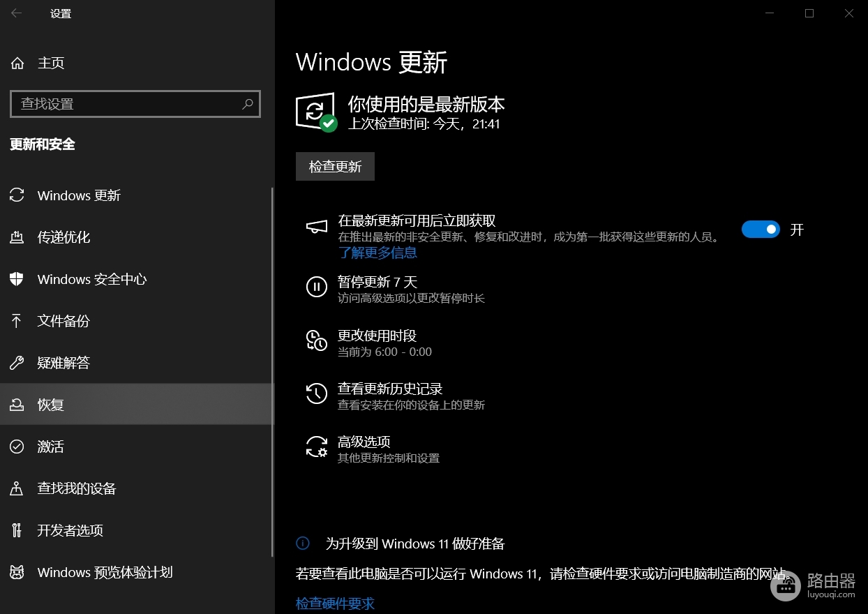The image size is (868, 614).
Task: Close the 设置 window
Action: 848,13
